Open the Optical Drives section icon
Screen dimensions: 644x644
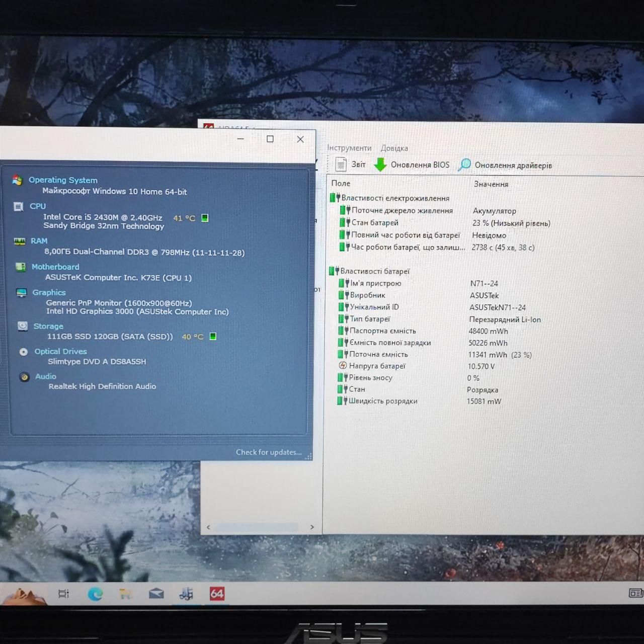point(24,352)
